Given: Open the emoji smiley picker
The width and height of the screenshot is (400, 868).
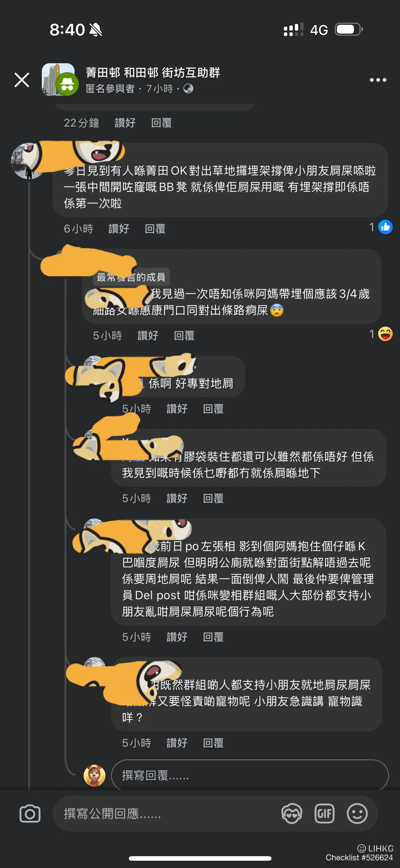Looking at the screenshot, I should [x=357, y=814].
